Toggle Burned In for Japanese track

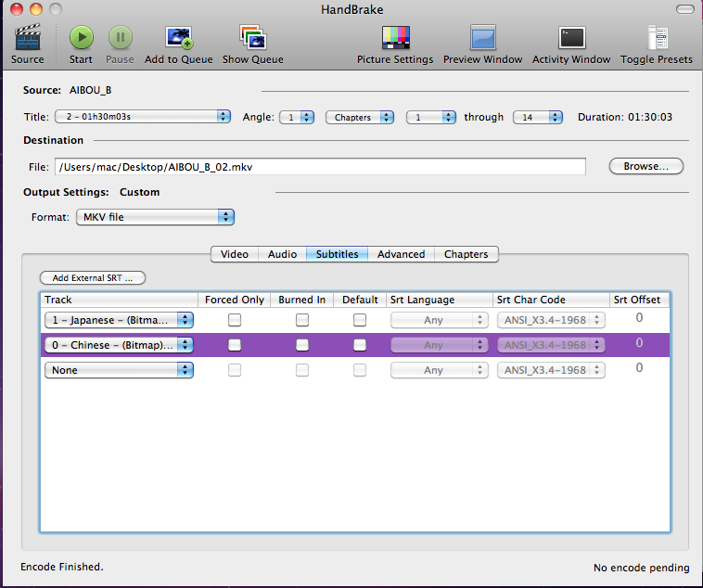(x=302, y=320)
